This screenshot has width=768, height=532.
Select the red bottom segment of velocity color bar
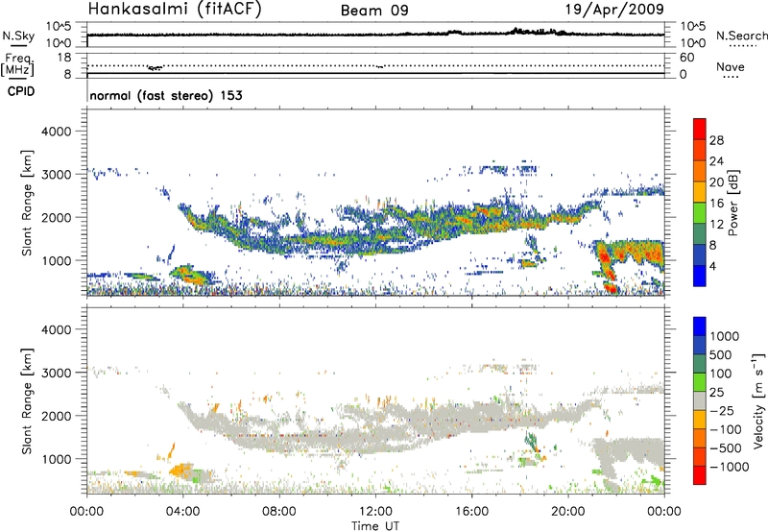point(700,475)
